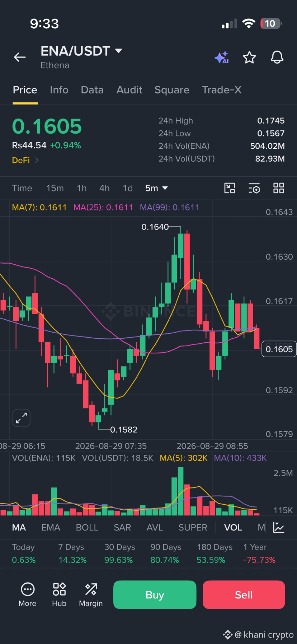Open the AI sparkle assistant icon

point(222,57)
